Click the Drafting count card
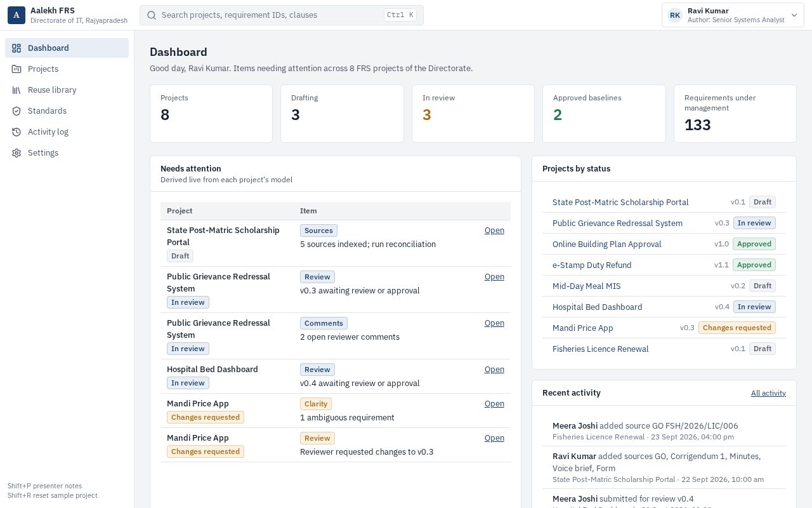 click(342, 114)
